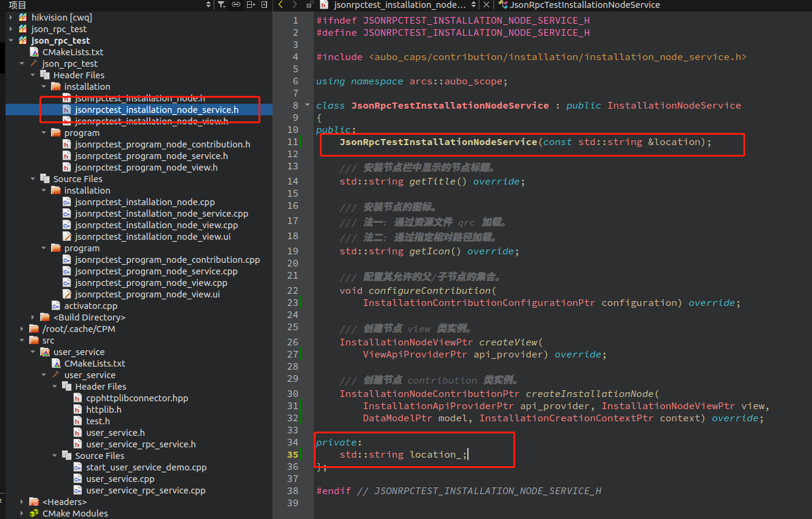The height and width of the screenshot is (519, 812).
Task: Click the file lock icon in editor toolbar
Action: (310, 5)
